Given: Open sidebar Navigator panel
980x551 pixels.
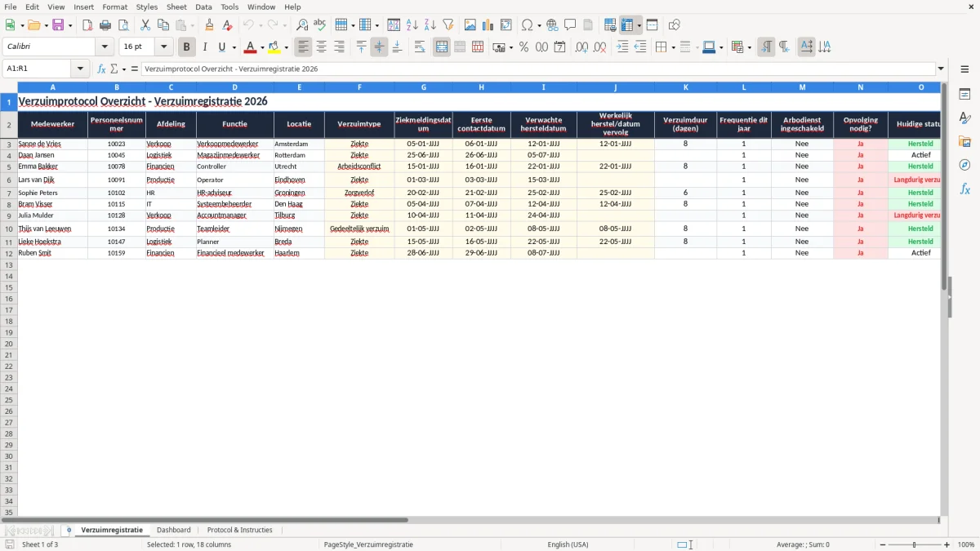Looking at the screenshot, I should pos(964,165).
